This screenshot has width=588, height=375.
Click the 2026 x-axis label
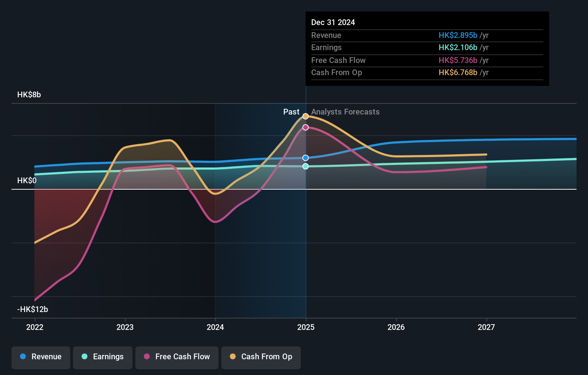(396, 327)
